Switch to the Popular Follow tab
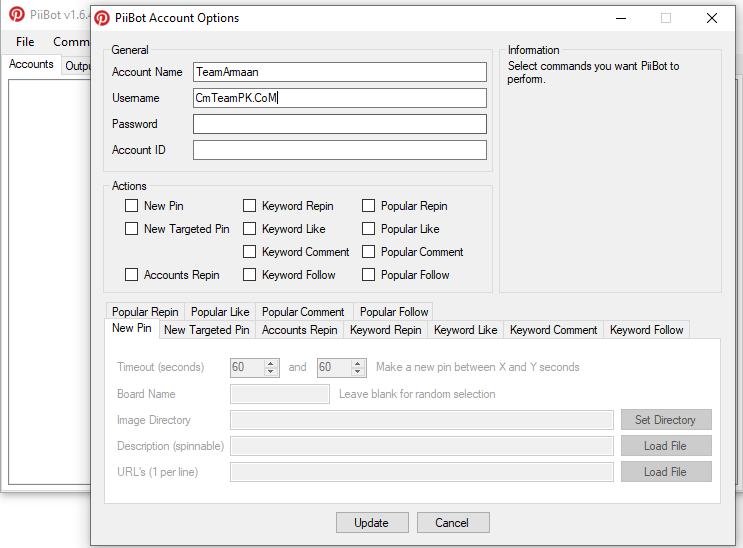The width and height of the screenshot is (743, 548). pyautogui.click(x=394, y=312)
